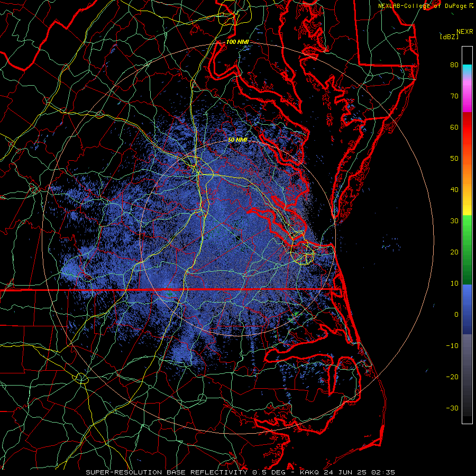Click the "0.5 DEG" elevation text
Viewport: 476px width, 476px height.
[x=269, y=472]
